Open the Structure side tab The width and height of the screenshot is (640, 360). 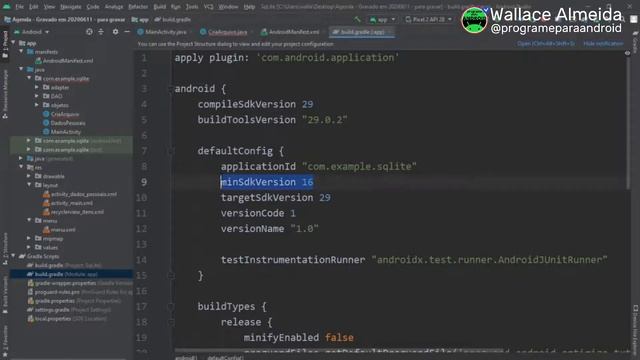(5, 249)
